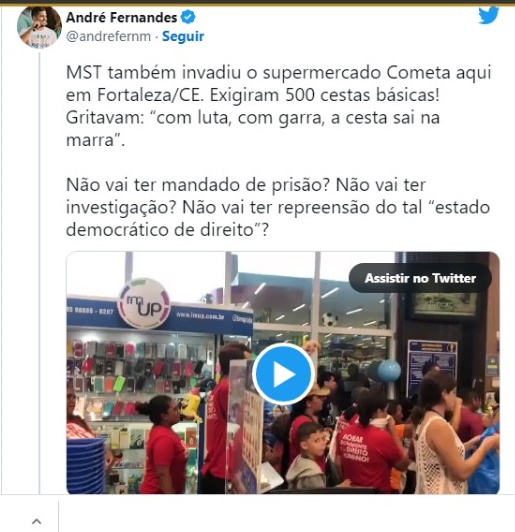Click the André Fernandes display name

(x=121, y=17)
